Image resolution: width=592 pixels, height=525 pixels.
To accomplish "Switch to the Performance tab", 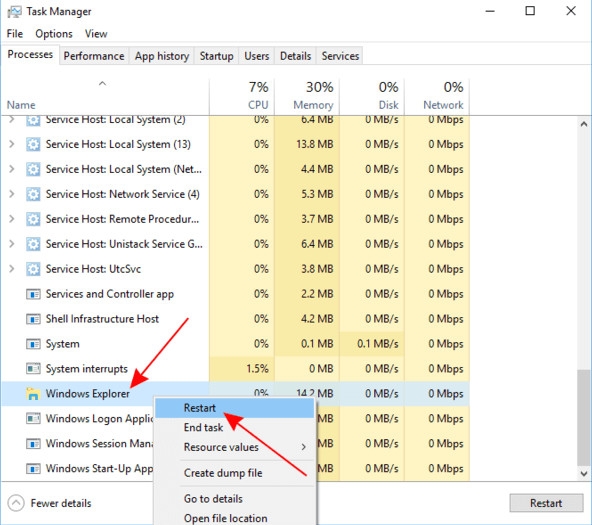I will coord(94,56).
